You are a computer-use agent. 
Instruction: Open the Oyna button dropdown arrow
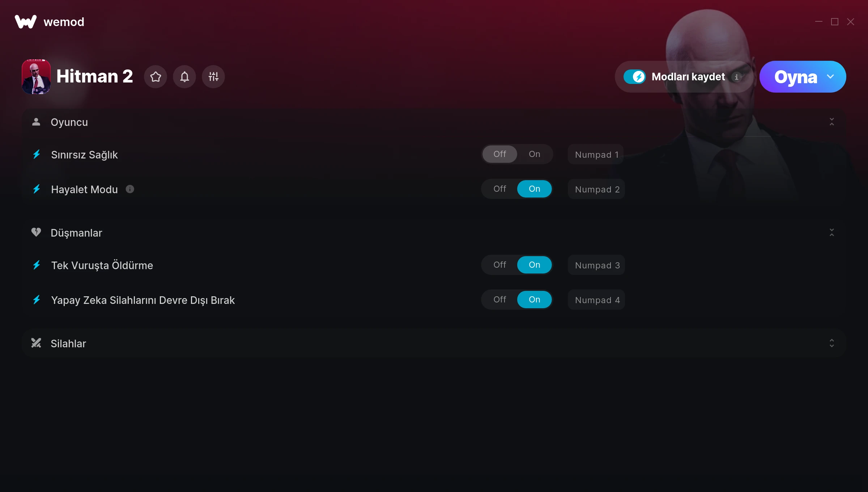pos(830,77)
